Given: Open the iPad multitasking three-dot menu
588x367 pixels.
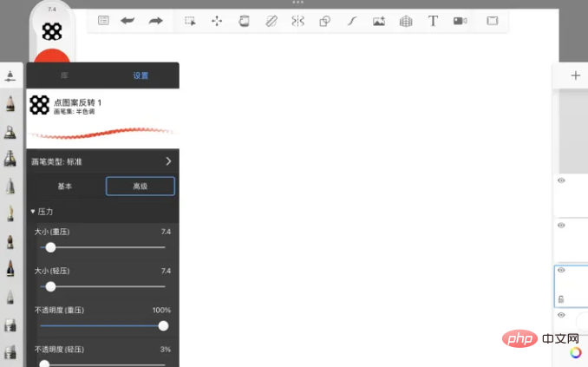Looking at the screenshot, I should tap(297, 3).
